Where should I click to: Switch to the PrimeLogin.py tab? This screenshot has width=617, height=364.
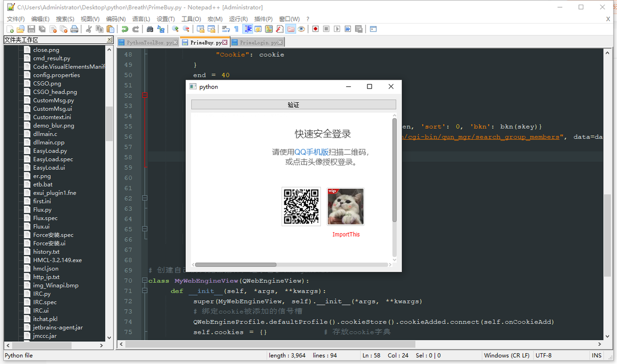[256, 42]
